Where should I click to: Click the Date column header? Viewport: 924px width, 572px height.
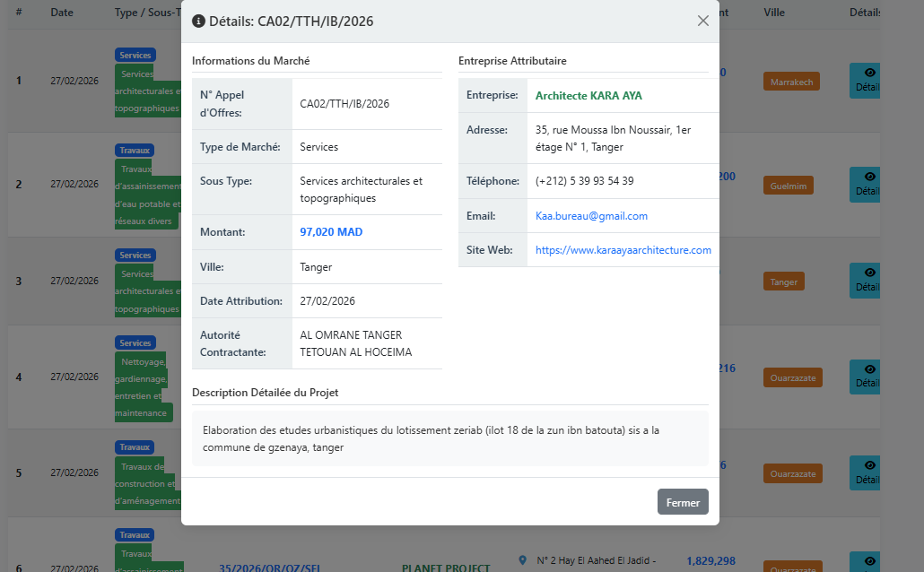tap(62, 13)
